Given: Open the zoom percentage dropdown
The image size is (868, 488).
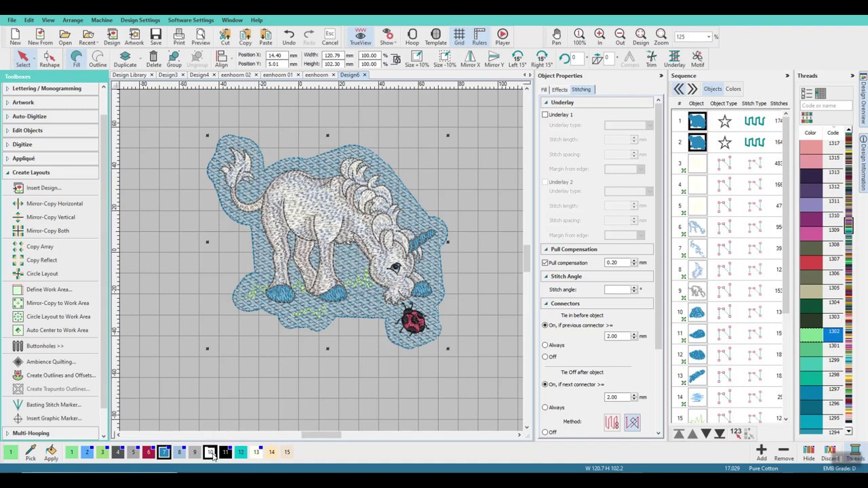Looking at the screenshot, I should (x=709, y=37).
